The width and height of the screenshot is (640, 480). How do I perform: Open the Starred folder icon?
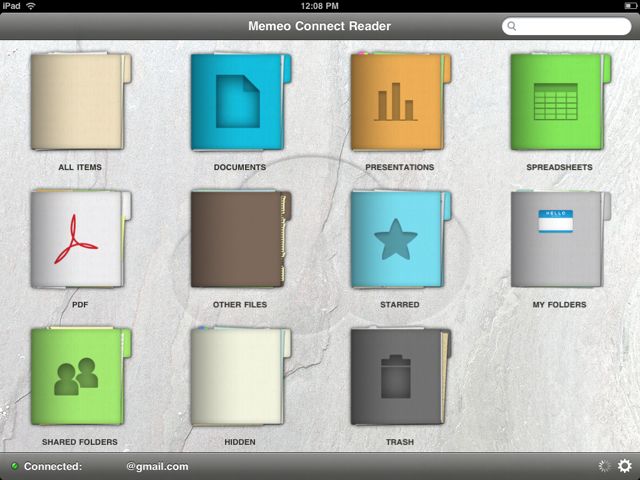pyautogui.click(x=401, y=239)
